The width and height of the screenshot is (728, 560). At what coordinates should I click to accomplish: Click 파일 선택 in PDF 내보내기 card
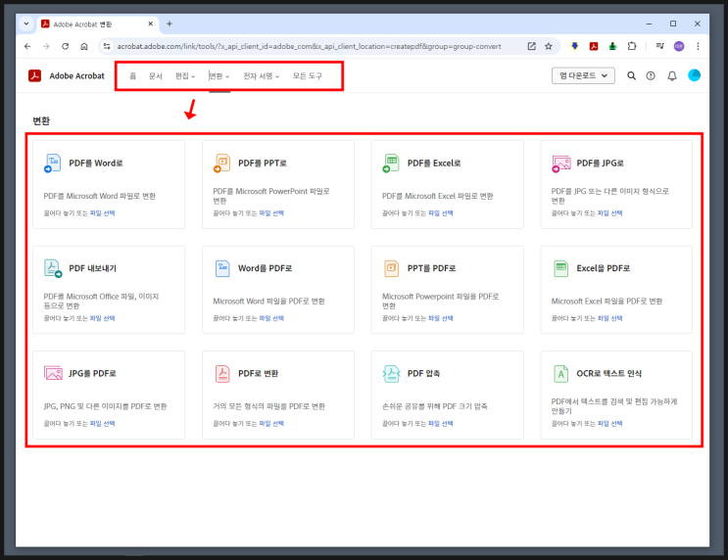pyautogui.click(x=102, y=318)
